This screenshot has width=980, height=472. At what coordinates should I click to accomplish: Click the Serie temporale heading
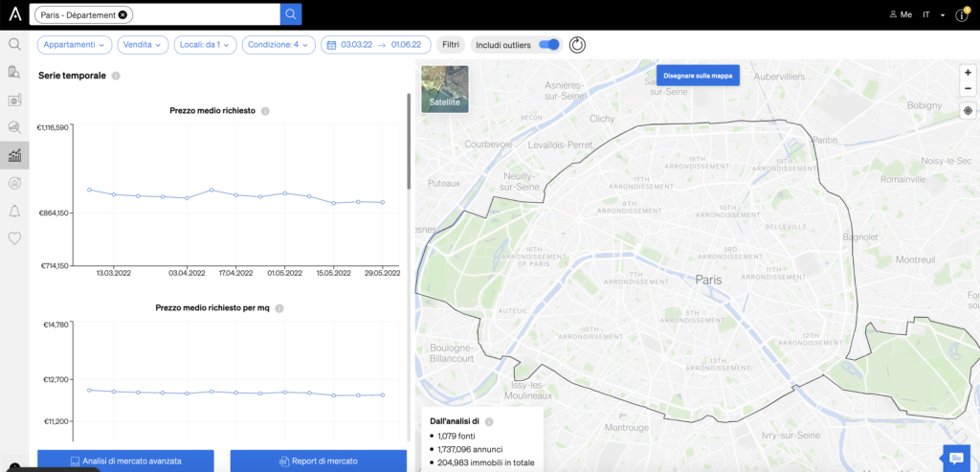pos(72,76)
